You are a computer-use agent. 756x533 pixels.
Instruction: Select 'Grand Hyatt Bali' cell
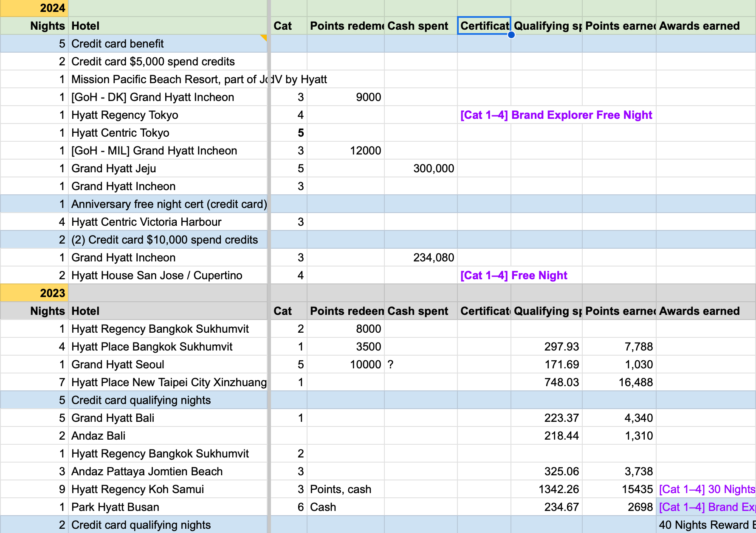[x=168, y=418]
